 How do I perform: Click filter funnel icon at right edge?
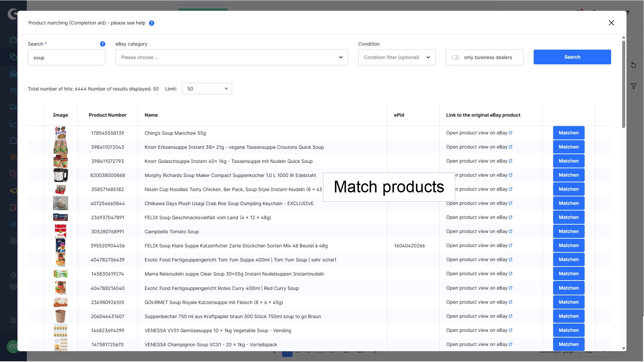click(x=633, y=86)
